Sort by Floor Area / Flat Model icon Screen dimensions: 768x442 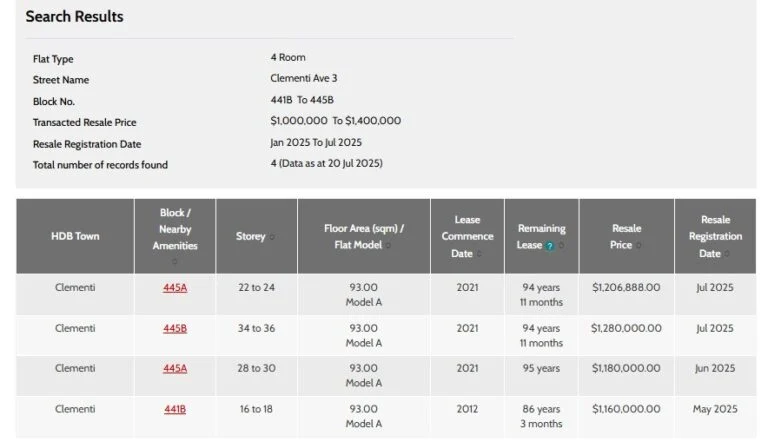[x=389, y=245]
